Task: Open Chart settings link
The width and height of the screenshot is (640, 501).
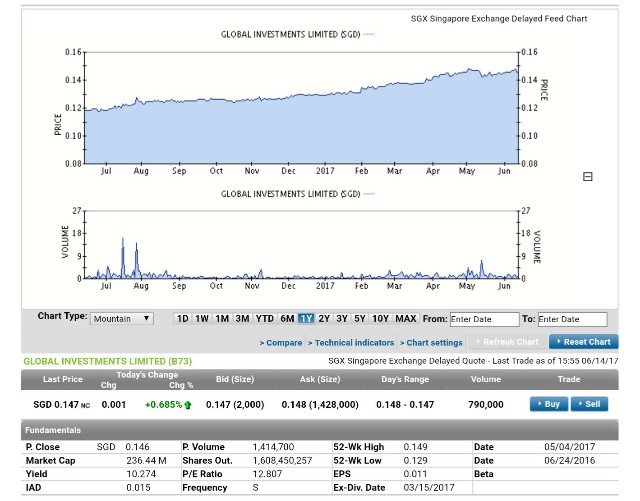Action: tap(432, 343)
